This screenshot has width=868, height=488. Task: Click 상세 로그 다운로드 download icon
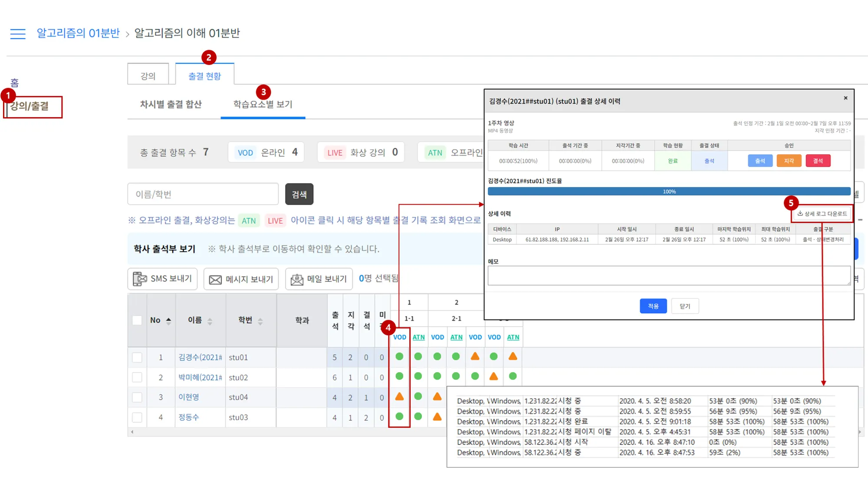point(800,213)
